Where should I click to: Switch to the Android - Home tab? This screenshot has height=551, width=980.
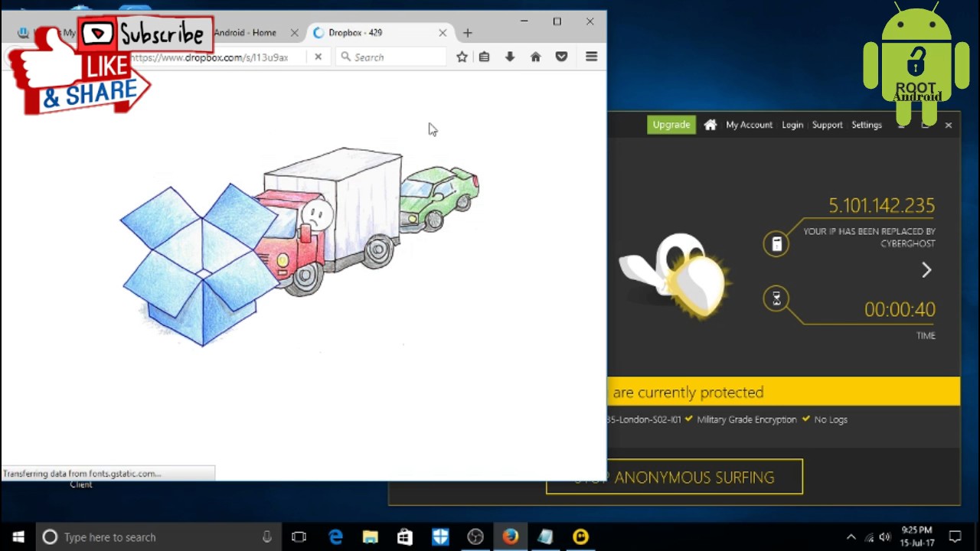[x=245, y=33]
